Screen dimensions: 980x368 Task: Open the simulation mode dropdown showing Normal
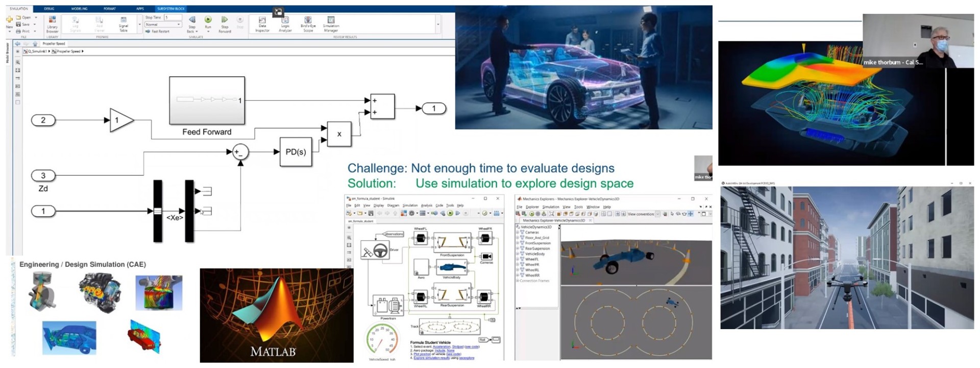coord(163,25)
